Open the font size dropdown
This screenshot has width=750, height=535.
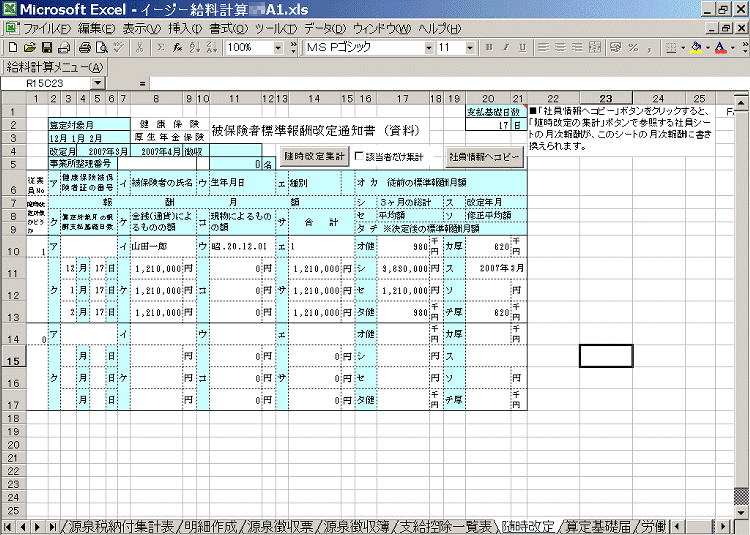471,47
